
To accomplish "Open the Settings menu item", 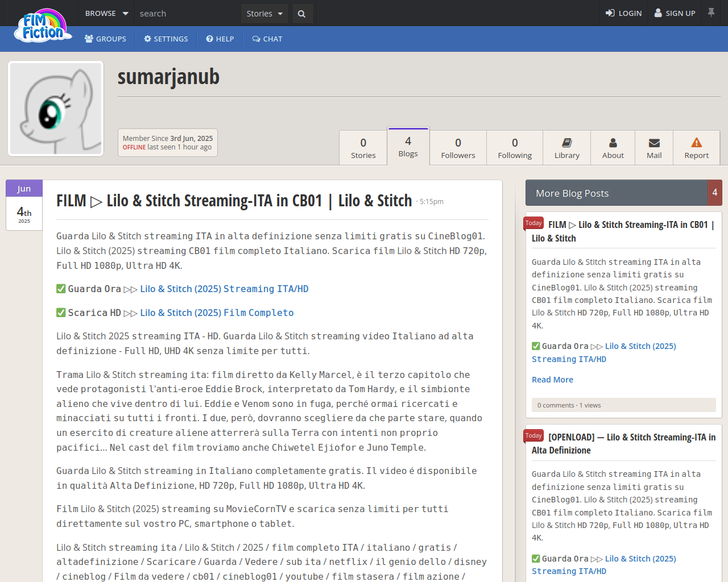I will point(166,39).
